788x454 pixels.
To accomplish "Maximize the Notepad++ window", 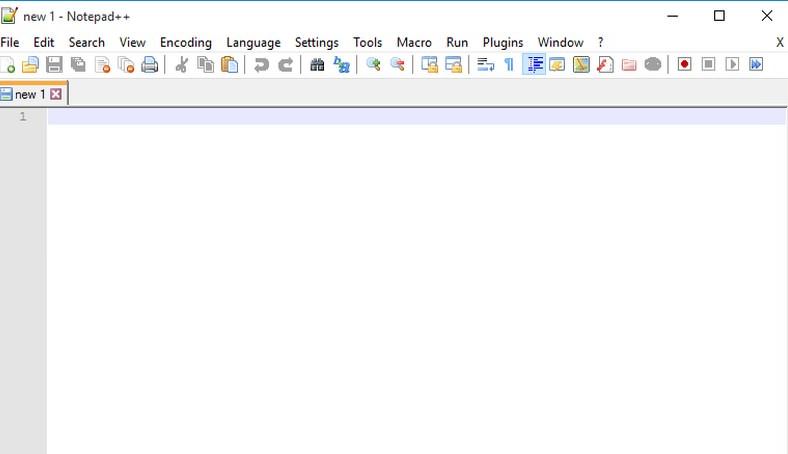I will click(x=719, y=16).
